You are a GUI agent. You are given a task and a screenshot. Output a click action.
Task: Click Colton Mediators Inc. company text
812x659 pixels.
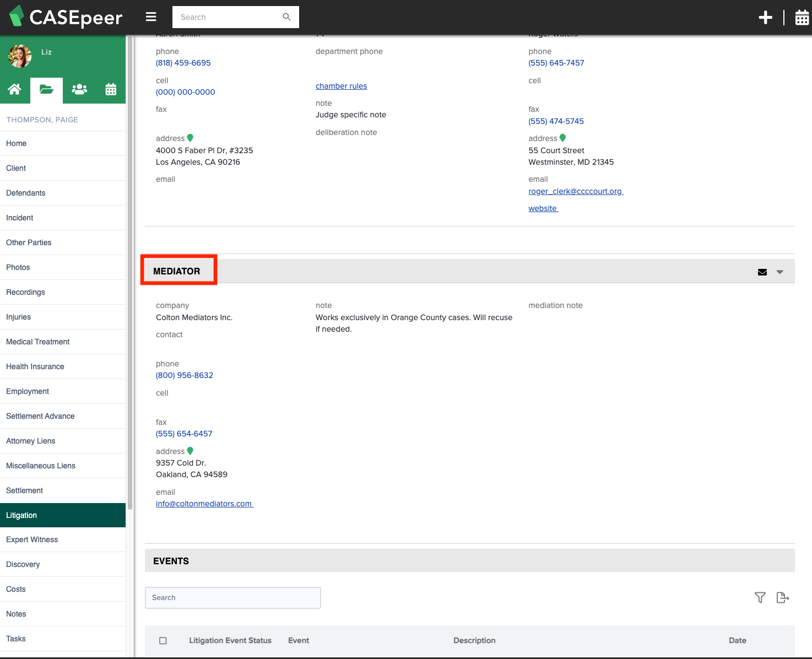(194, 317)
